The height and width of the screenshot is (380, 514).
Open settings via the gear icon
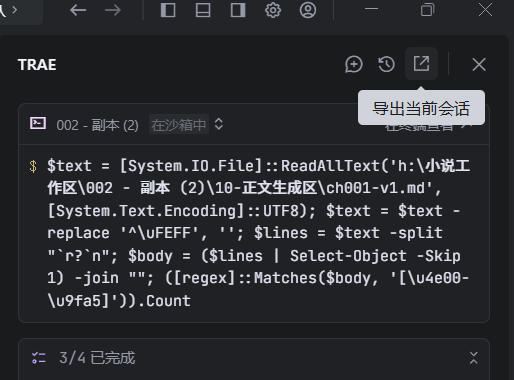(273, 10)
